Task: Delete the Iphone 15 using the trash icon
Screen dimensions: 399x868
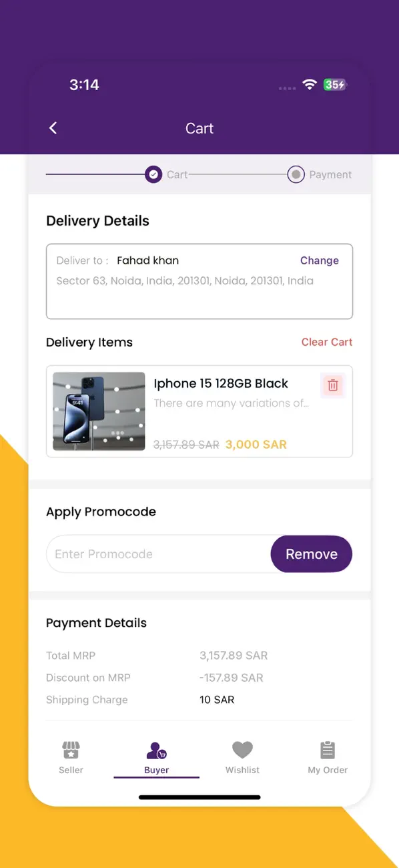Action: [332, 385]
